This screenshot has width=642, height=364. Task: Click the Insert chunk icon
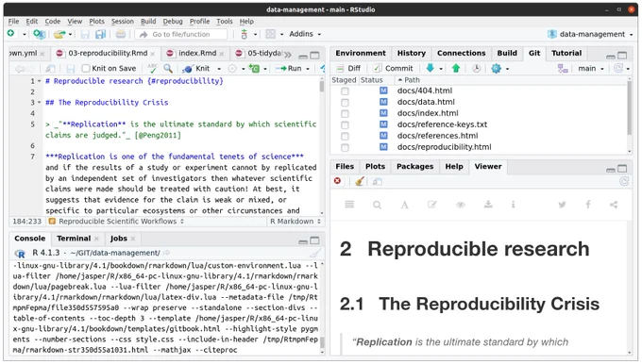[254, 69]
